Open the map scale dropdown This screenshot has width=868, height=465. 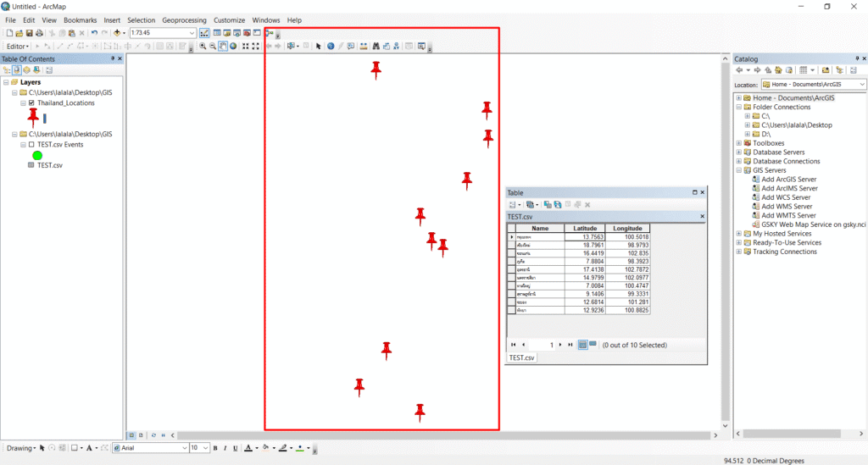click(192, 33)
